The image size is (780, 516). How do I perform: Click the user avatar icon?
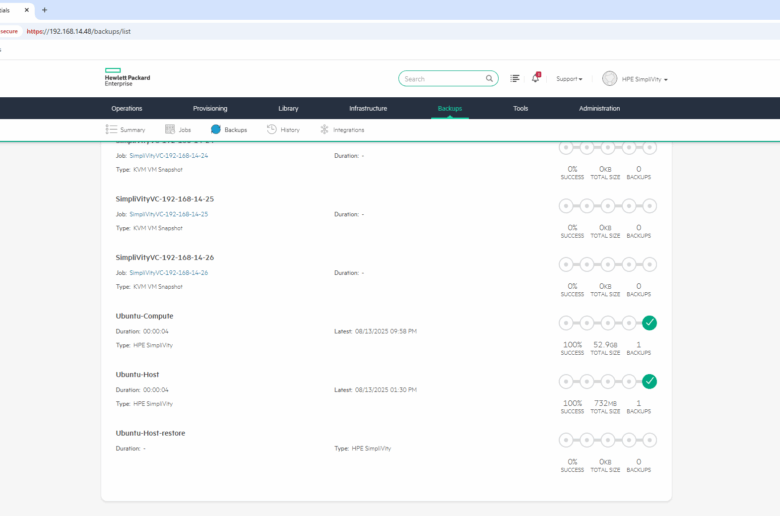click(x=610, y=78)
